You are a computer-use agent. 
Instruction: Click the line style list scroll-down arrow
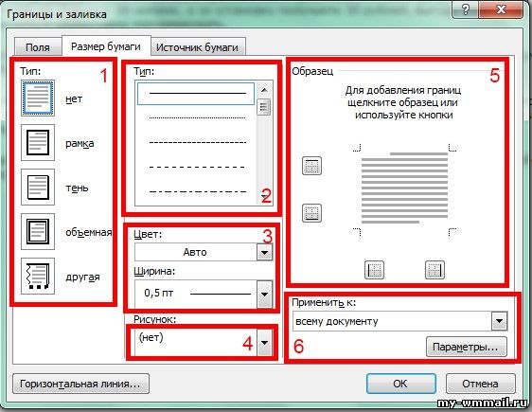(264, 197)
